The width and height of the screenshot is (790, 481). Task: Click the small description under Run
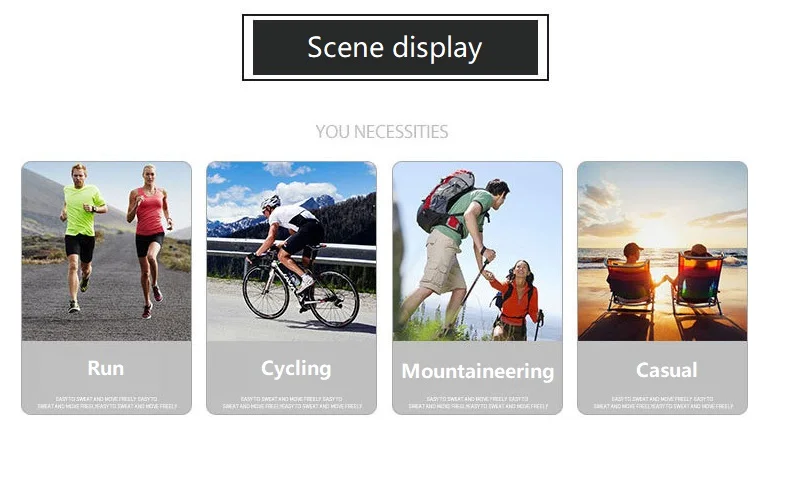point(107,402)
